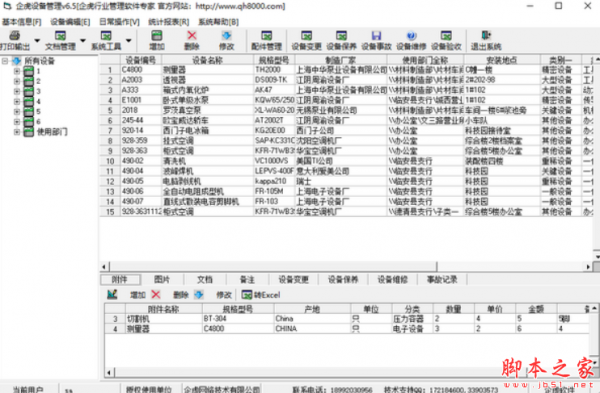This screenshot has height=393, width=600.
Task: Open the 系统帮助[B] menu
Action: point(218,22)
